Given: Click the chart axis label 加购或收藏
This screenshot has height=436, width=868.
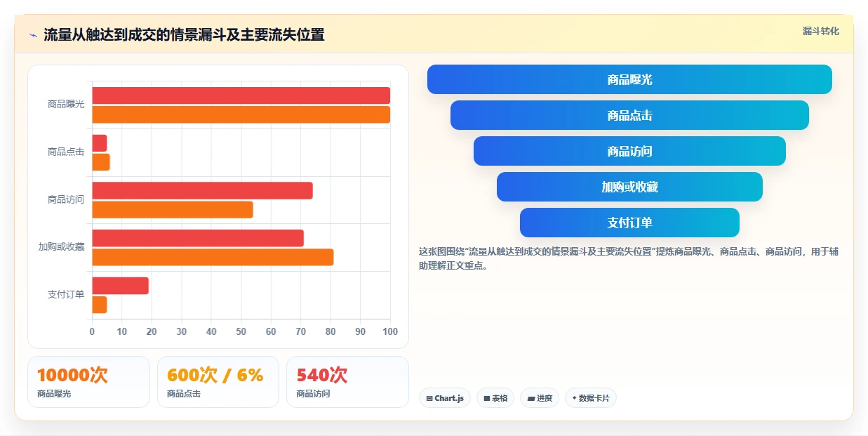Looking at the screenshot, I should coord(62,246).
